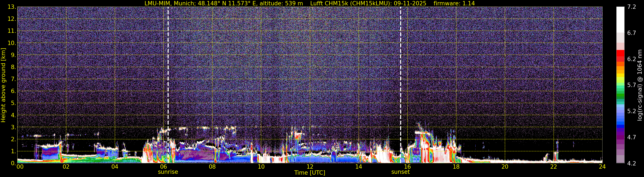The height and width of the screenshot is (177, 644).
Task: Click the white dashed sunrise marker line
Action: point(168,85)
